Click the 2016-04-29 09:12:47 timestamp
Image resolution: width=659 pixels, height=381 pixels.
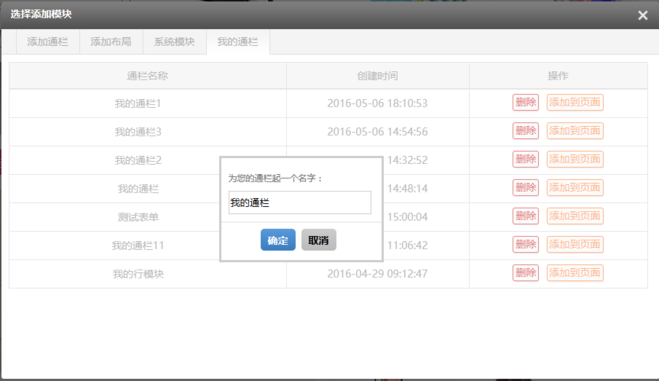coord(377,274)
